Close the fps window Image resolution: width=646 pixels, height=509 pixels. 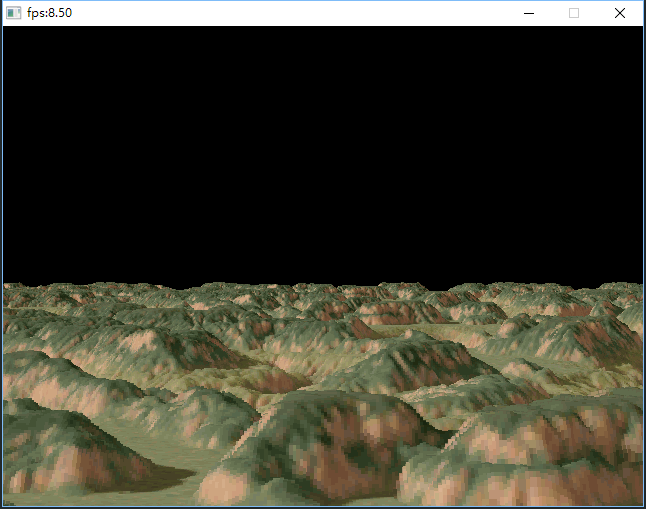(620, 13)
